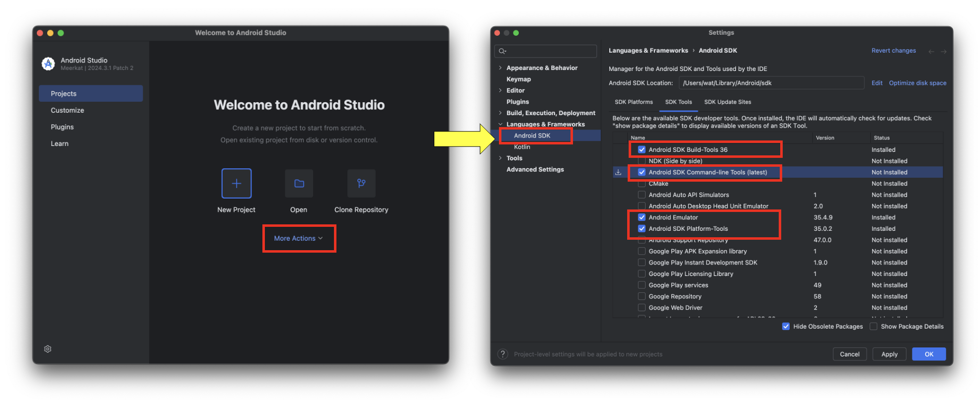The height and width of the screenshot is (409, 980).
Task: Expand Appearance & Behavior settings section
Action: click(x=500, y=68)
